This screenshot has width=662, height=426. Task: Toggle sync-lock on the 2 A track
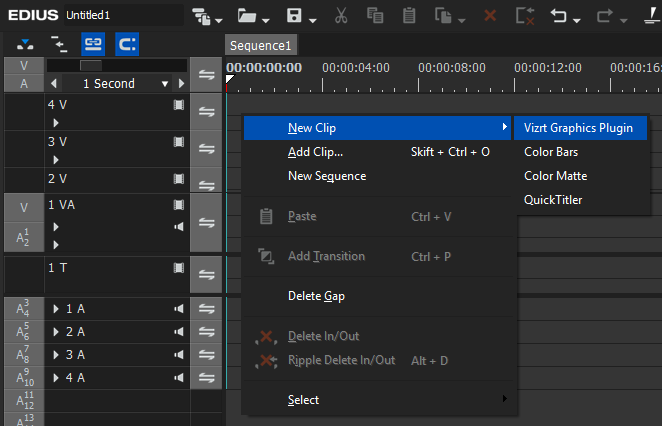206,331
